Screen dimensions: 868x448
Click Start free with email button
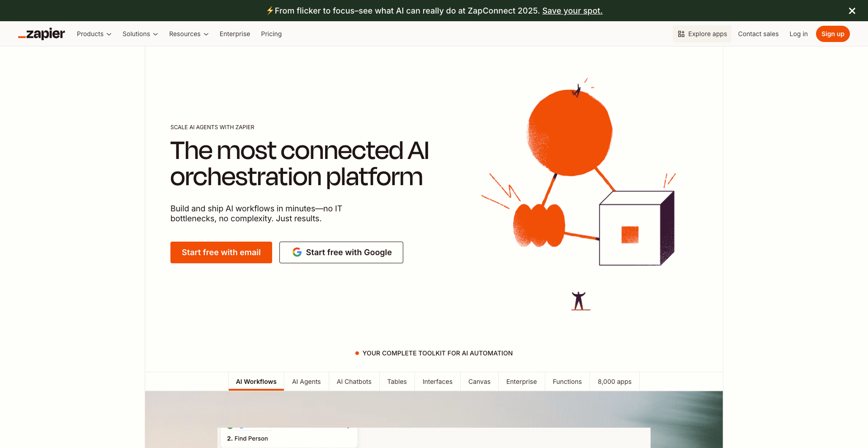tap(221, 252)
